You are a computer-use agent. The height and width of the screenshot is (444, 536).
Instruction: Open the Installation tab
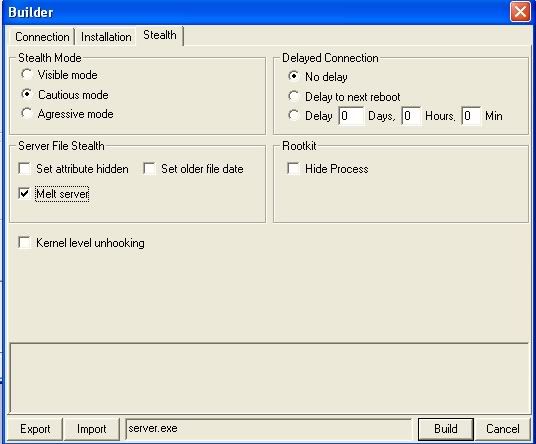click(106, 37)
